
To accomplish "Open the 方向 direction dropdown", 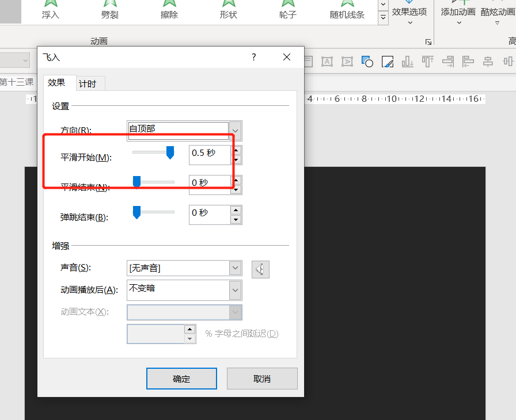I will [x=234, y=131].
